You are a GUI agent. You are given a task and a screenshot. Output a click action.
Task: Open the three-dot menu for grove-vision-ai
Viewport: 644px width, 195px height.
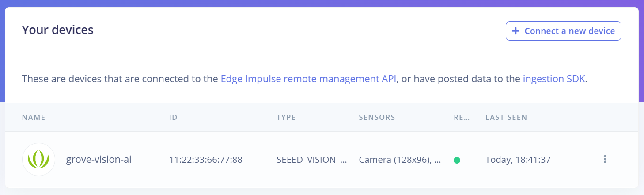tap(605, 160)
